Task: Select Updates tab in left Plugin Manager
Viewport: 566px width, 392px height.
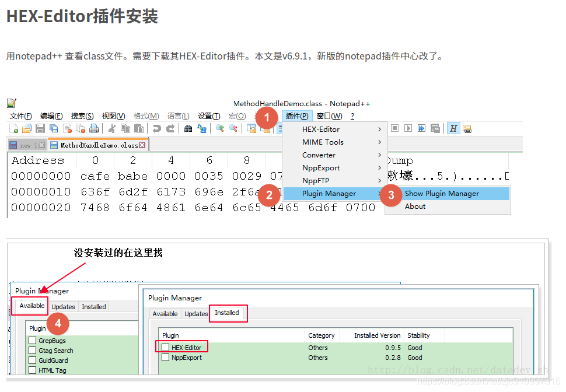Action: pos(63,307)
